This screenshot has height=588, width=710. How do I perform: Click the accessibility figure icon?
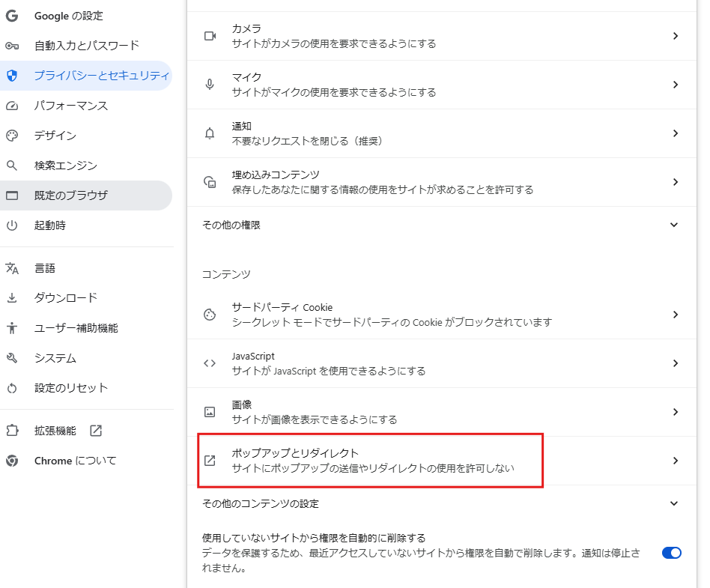click(x=12, y=328)
